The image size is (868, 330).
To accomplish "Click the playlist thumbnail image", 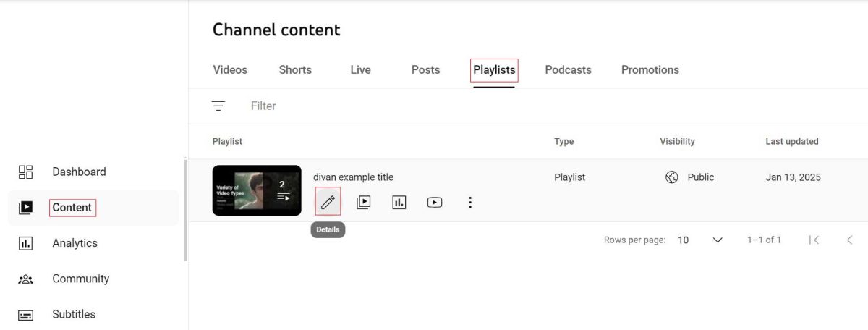I will coord(257,190).
